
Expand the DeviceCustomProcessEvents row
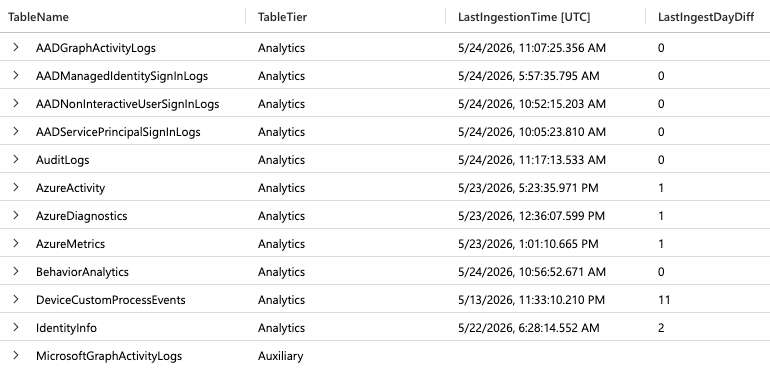pyautogui.click(x=16, y=300)
